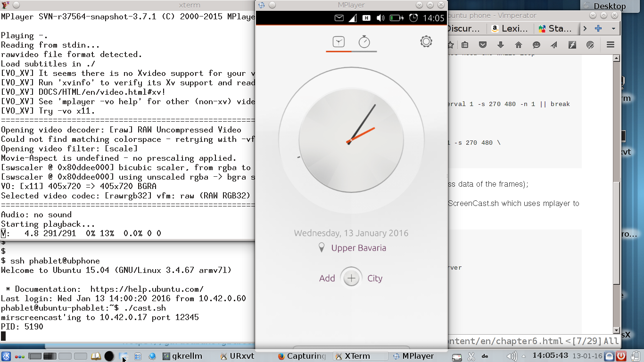644x362 pixels.
Task: Open the clock tab in phone app
Action: pyautogui.click(x=339, y=42)
